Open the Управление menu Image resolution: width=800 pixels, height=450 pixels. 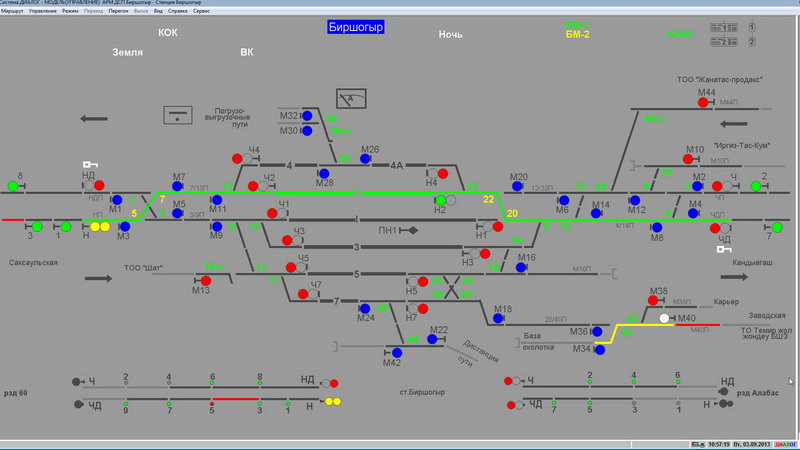[43, 11]
